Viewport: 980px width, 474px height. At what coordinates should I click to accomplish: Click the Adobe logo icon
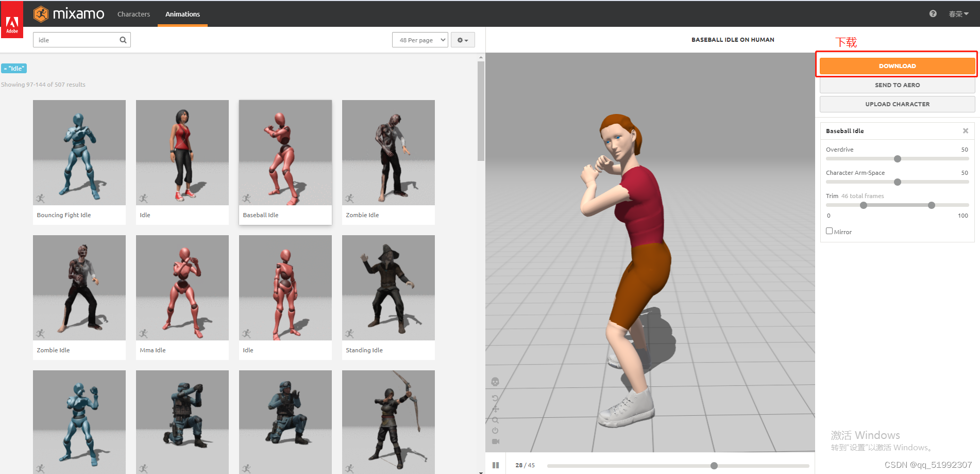[x=12, y=20]
